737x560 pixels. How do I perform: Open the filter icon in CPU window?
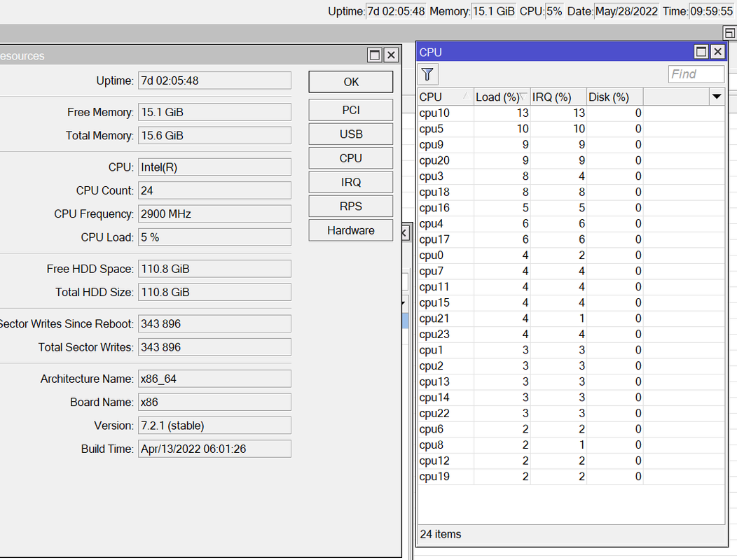point(427,74)
